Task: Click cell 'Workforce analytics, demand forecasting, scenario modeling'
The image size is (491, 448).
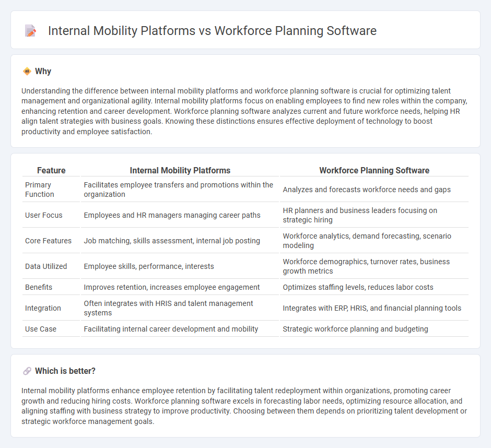Action: coord(374,241)
